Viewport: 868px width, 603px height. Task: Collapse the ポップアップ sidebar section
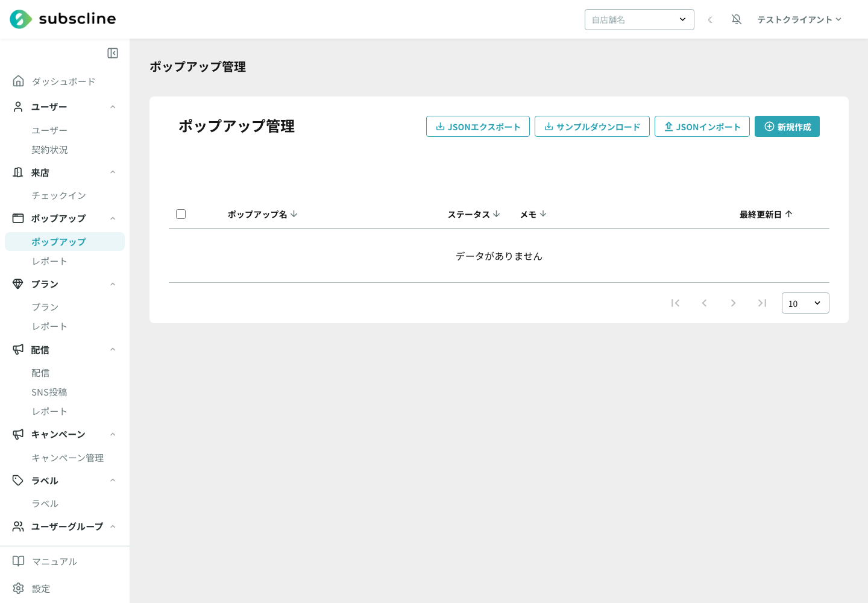coord(113,218)
